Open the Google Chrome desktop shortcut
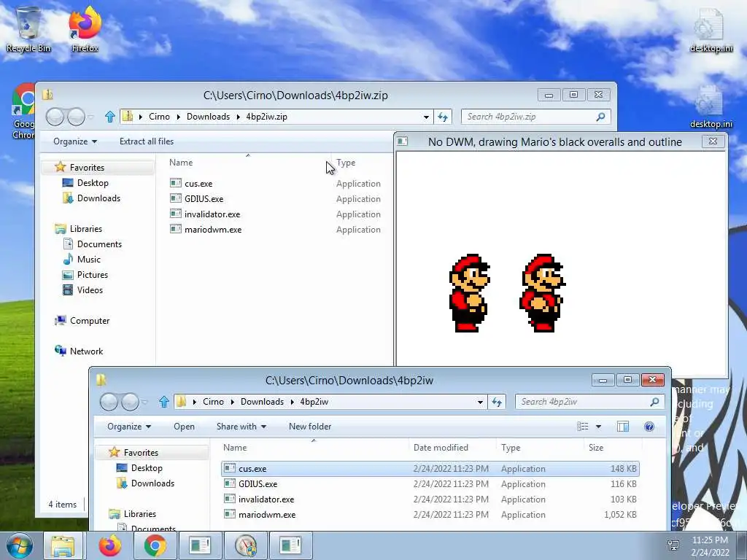 pos(23,112)
